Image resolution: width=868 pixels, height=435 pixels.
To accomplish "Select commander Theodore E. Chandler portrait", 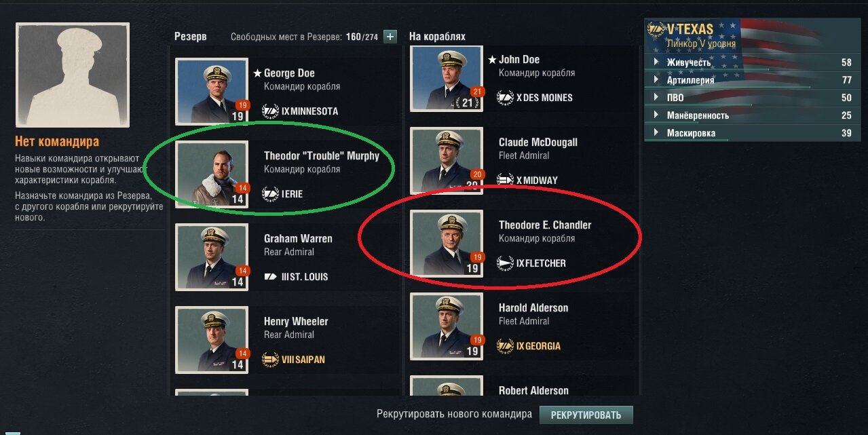I will (447, 244).
